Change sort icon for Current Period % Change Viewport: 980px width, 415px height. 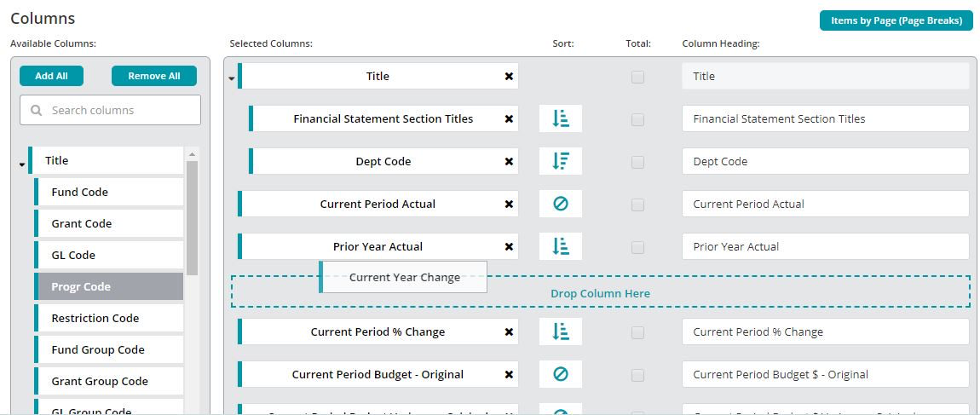pyautogui.click(x=561, y=331)
